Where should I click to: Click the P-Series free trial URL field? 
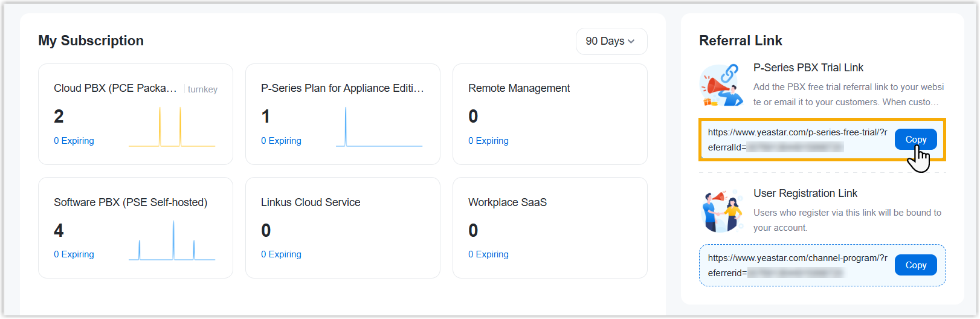click(796, 140)
